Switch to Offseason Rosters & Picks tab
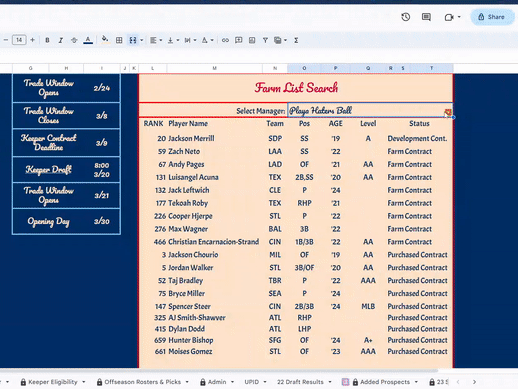The image size is (518, 389). coord(143,382)
